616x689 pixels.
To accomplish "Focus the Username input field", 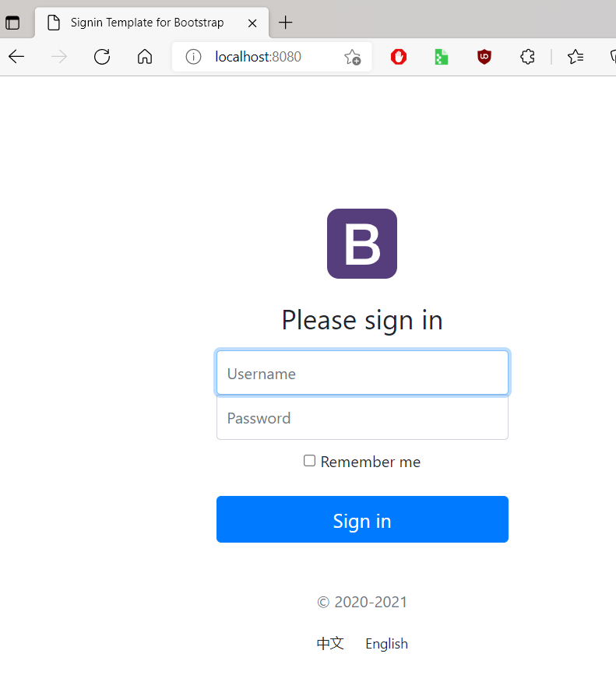I will (362, 374).
